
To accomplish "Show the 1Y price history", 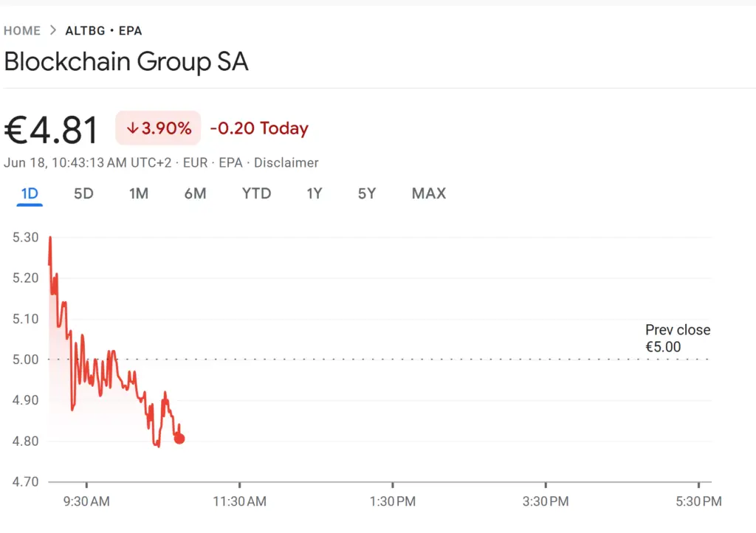I will [x=315, y=193].
